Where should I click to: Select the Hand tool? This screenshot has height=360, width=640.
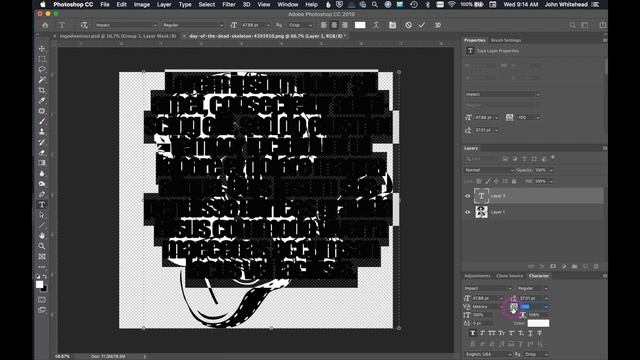pos(42,236)
